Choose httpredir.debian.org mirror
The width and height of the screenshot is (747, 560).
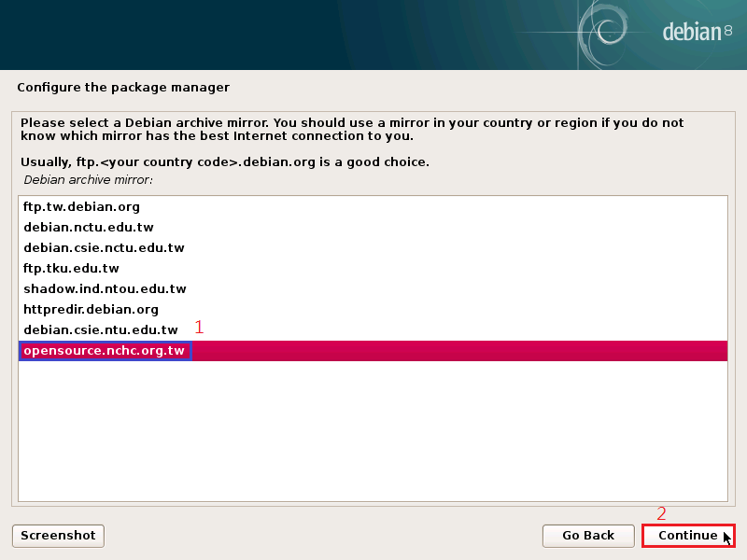pos(373,310)
